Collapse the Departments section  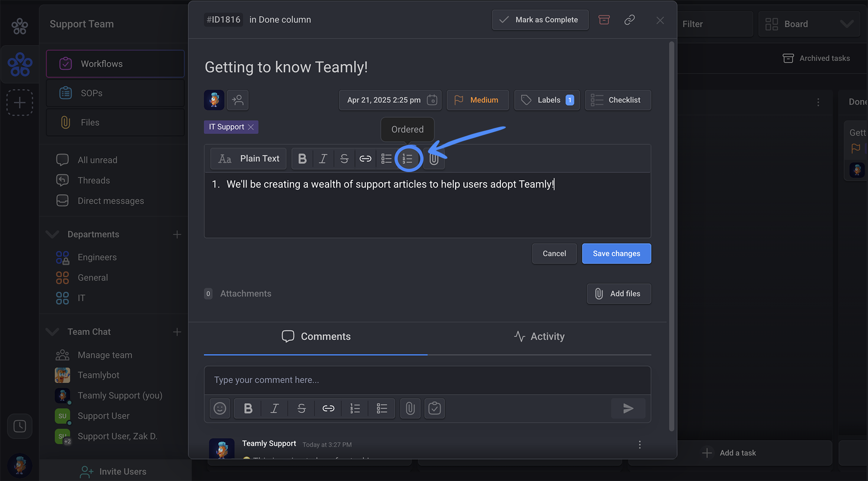(x=53, y=234)
